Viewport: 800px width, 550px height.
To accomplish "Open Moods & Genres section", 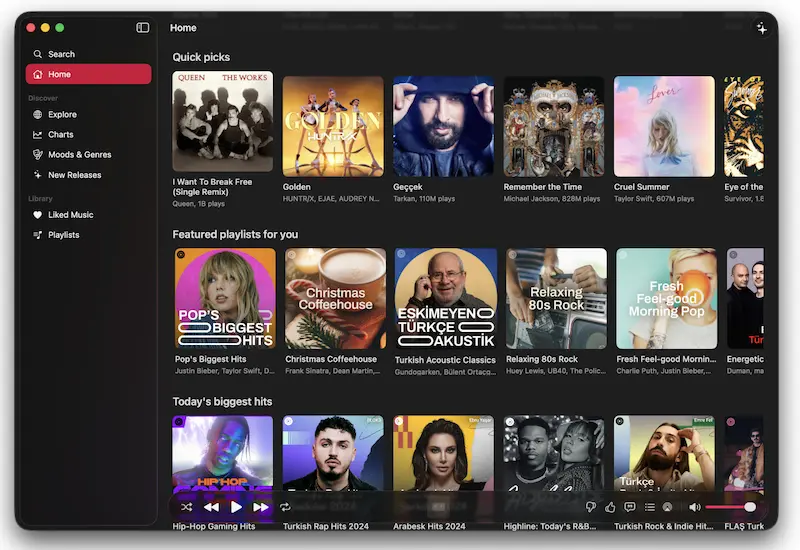I will pyautogui.click(x=79, y=154).
